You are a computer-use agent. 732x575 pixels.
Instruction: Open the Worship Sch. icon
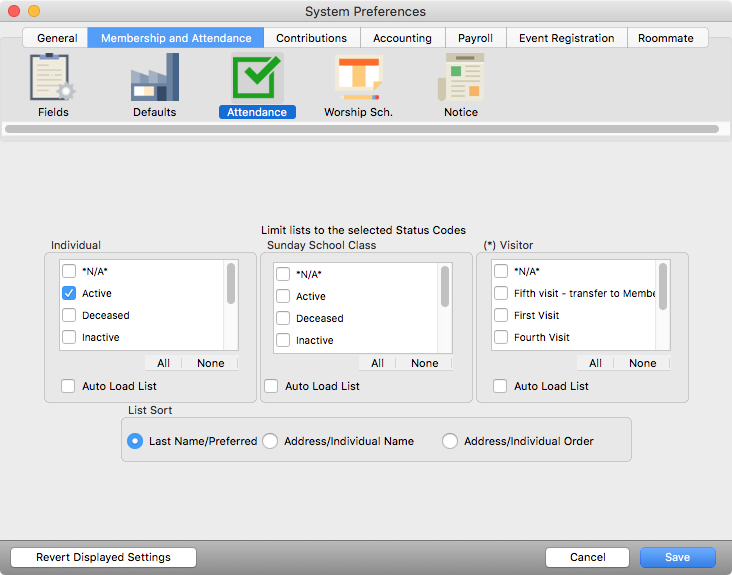tap(358, 78)
